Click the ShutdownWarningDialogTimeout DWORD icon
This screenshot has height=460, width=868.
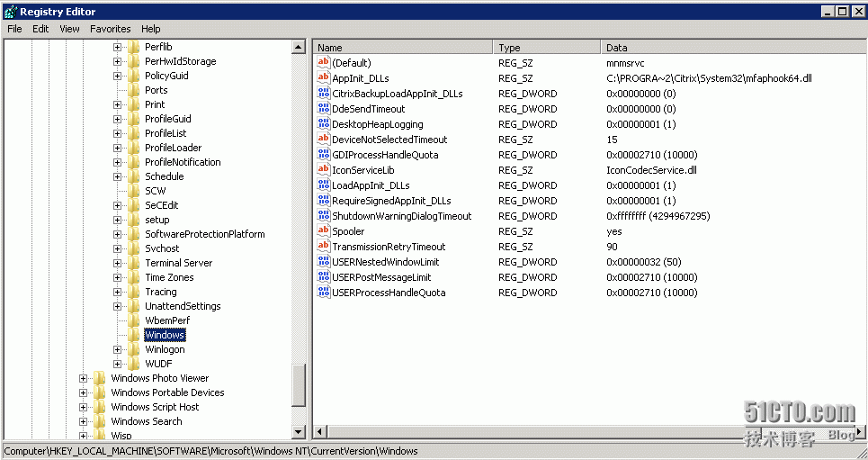(323, 215)
